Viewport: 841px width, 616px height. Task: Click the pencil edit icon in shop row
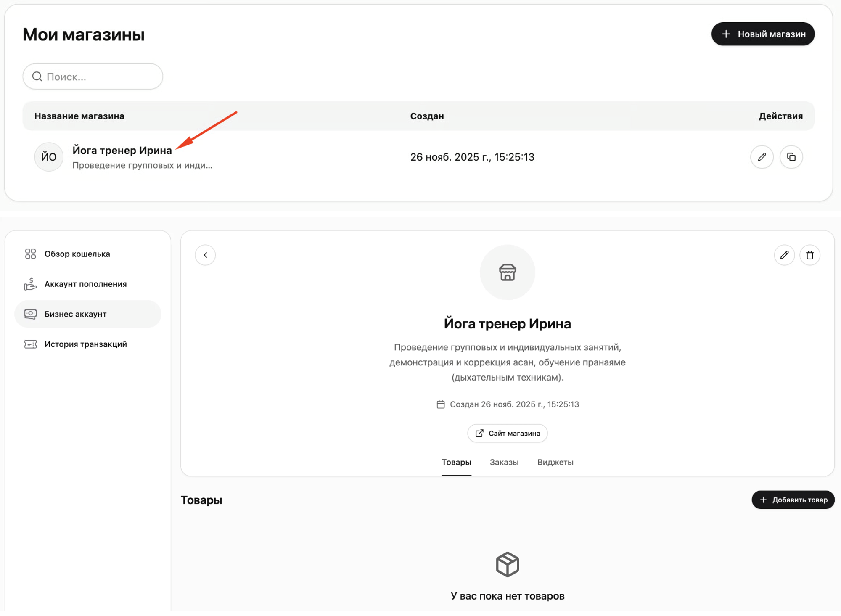click(762, 157)
